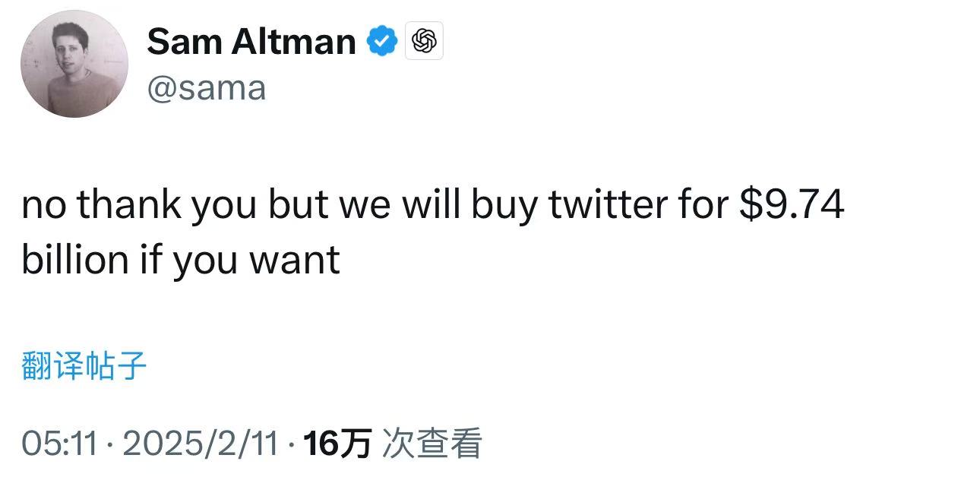Click the word "billion" on second line
This screenshot has width=980, height=477.
(x=74, y=260)
